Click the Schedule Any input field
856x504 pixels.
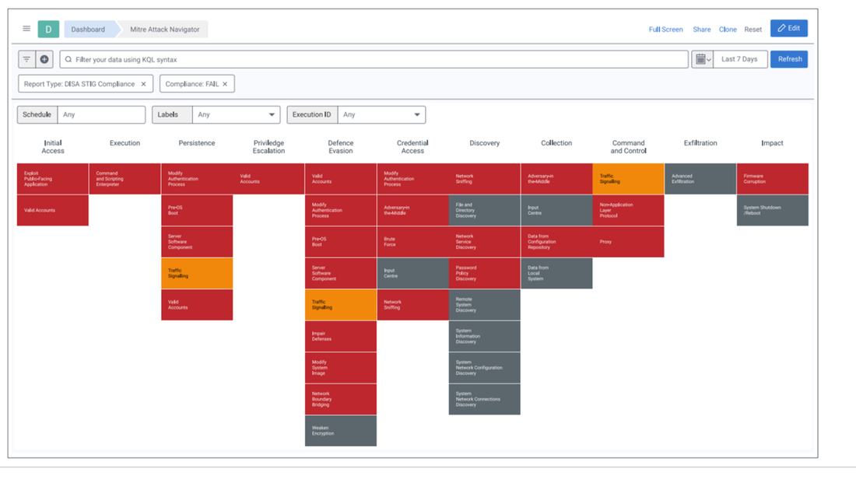101,114
